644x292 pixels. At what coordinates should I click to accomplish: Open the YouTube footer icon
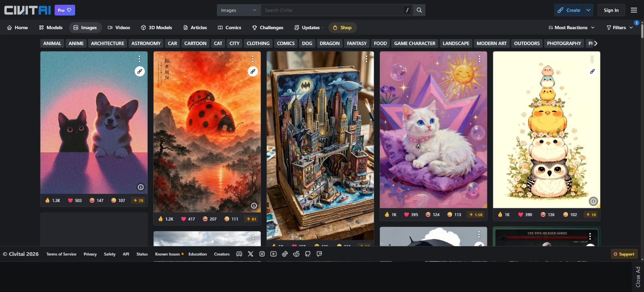click(x=274, y=254)
